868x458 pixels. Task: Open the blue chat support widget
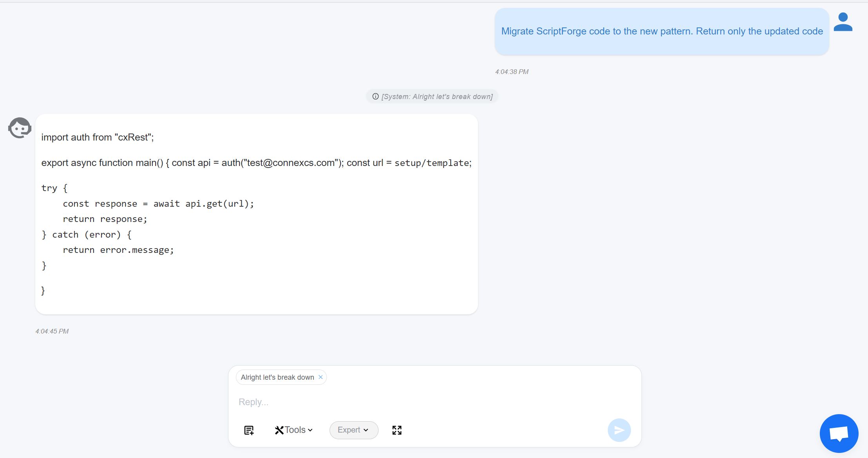coord(839,433)
